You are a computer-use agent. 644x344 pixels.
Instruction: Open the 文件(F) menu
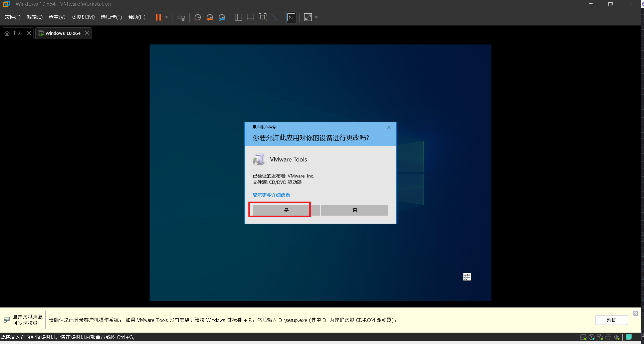point(12,17)
